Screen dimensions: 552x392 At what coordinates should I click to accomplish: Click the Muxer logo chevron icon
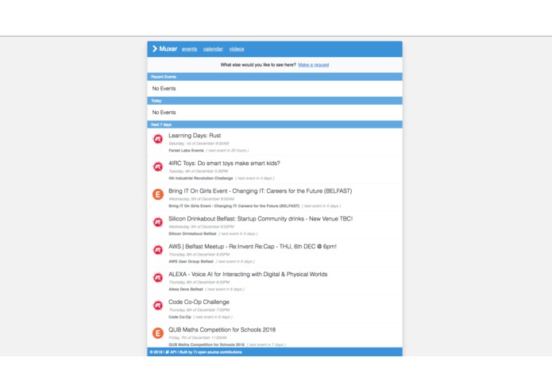[155, 49]
